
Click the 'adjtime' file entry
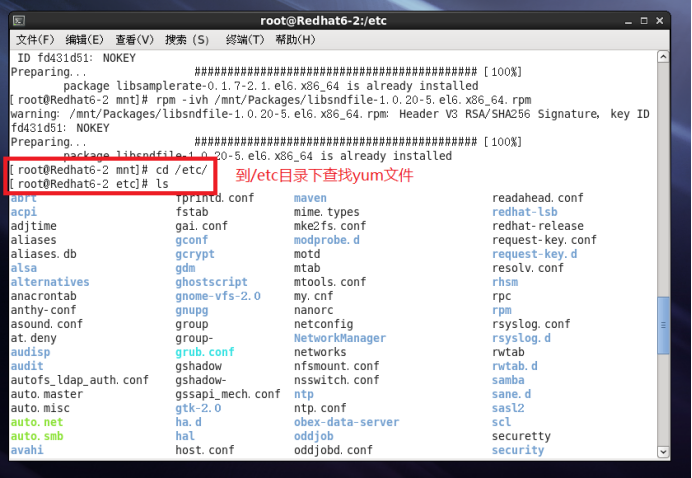tap(34, 226)
